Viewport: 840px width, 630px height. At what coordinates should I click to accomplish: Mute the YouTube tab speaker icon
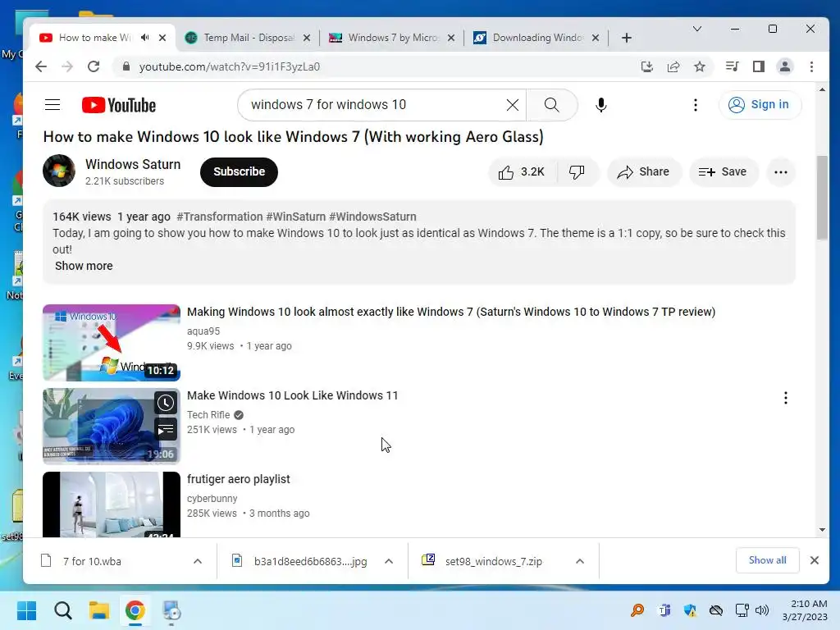pos(144,38)
